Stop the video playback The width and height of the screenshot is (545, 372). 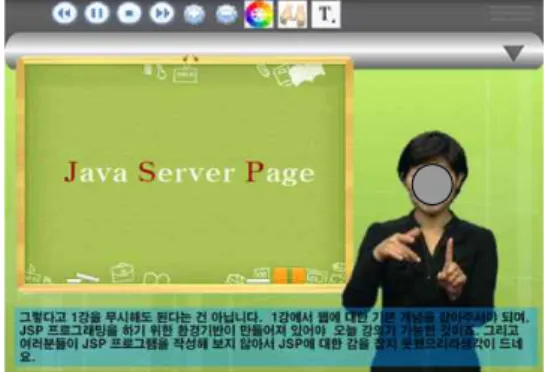(129, 13)
